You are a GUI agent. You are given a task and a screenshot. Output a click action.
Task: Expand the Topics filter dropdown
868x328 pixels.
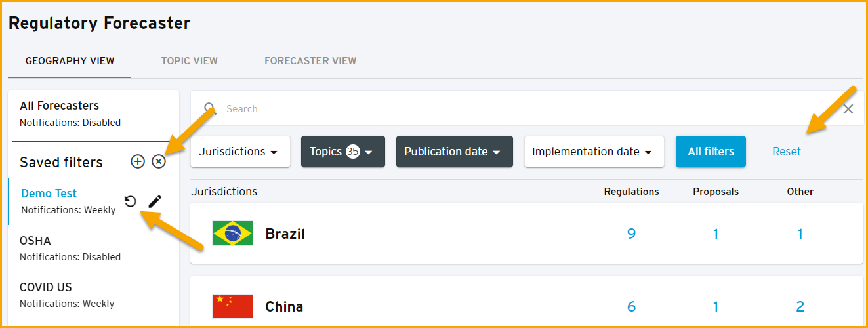(343, 152)
